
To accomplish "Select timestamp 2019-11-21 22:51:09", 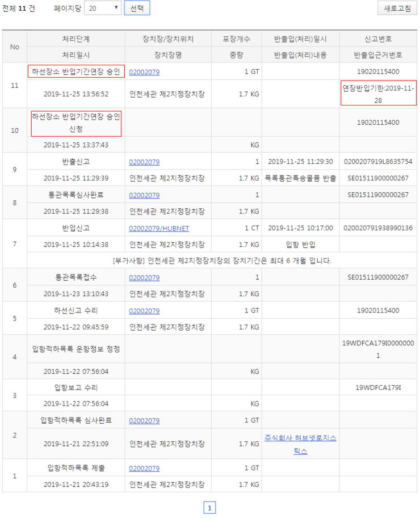I will click(x=76, y=444).
